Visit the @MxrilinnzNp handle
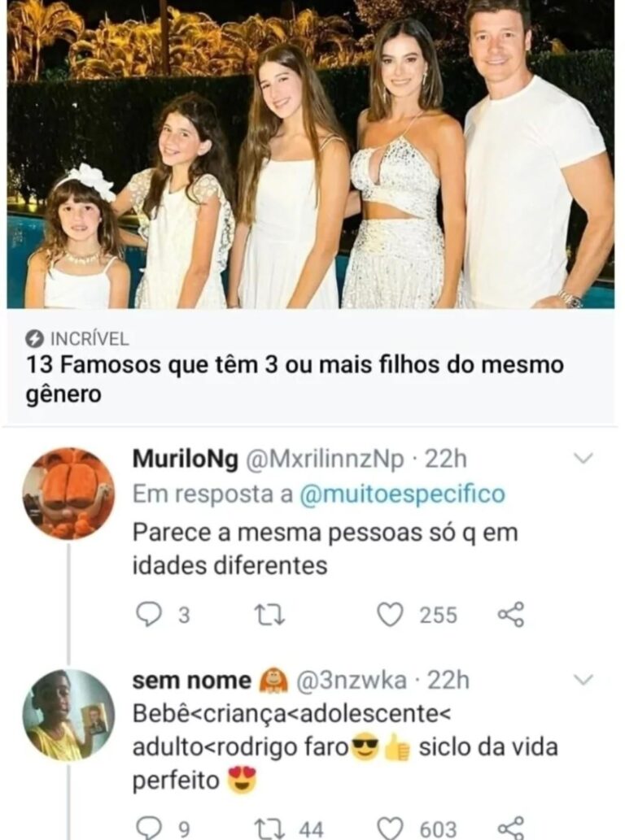Image resolution: width=625 pixels, height=840 pixels. pos(325,459)
